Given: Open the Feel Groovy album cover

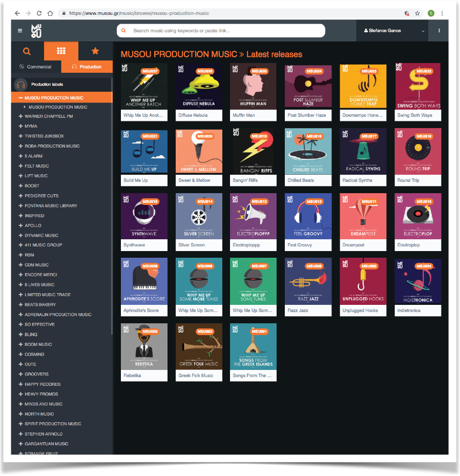Looking at the screenshot, I should [308, 216].
